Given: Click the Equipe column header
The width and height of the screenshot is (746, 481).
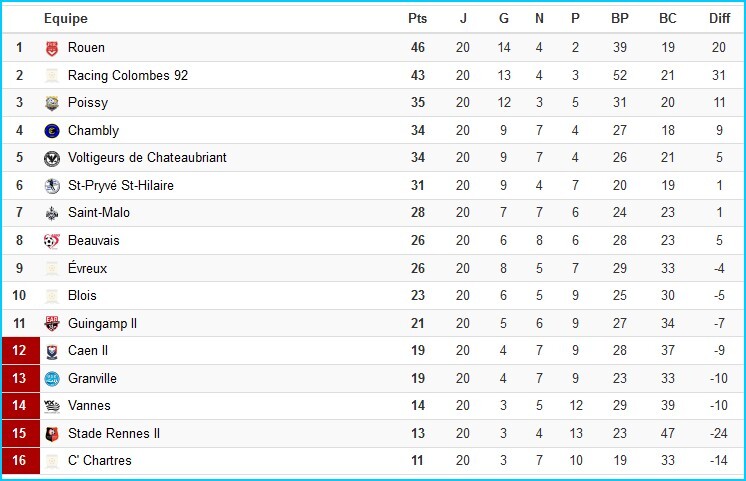Looking at the screenshot, I should 65,18.
